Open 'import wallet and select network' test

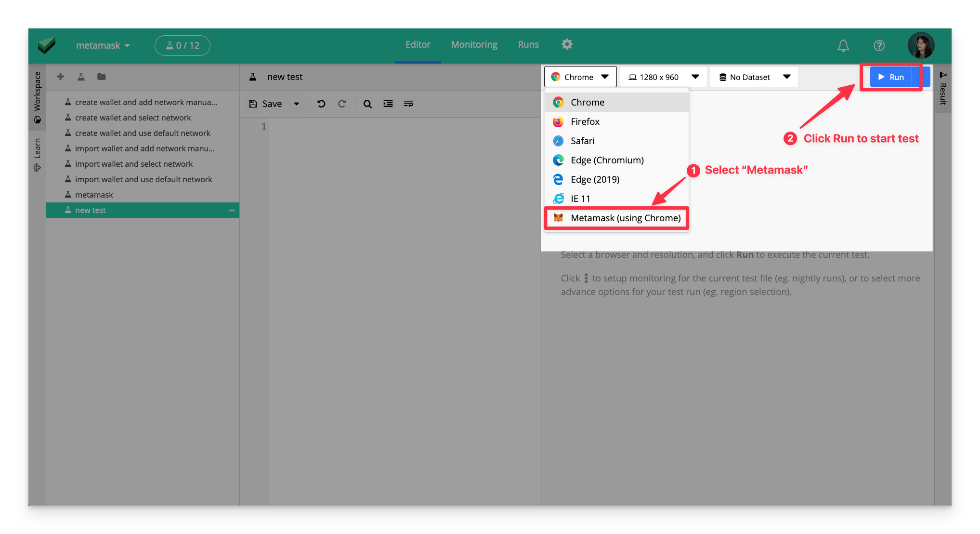click(134, 164)
